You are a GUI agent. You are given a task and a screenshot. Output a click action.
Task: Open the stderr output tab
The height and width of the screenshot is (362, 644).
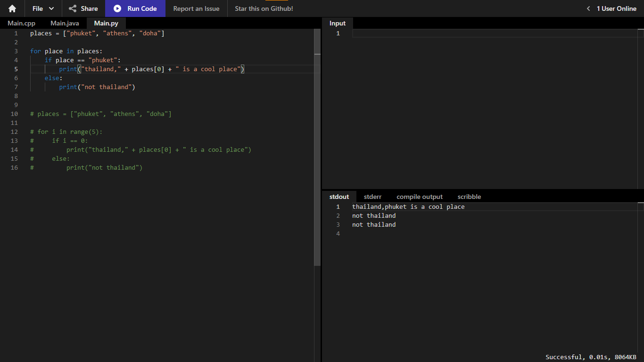click(372, 197)
